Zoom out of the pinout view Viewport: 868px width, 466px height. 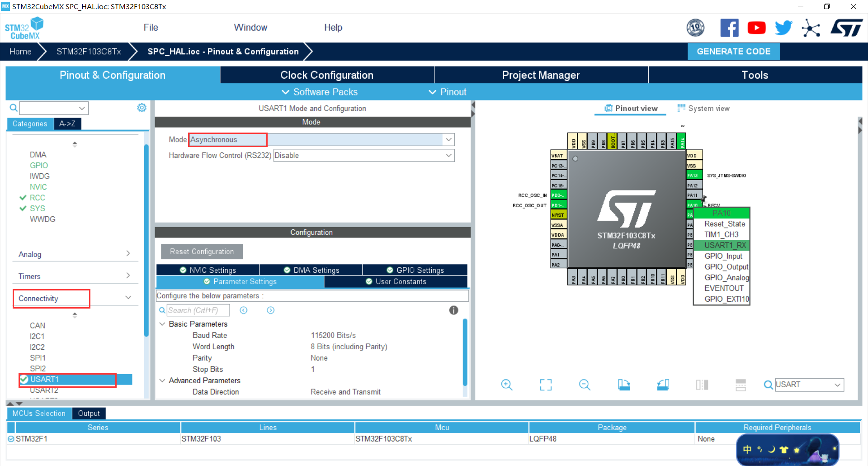(585, 385)
